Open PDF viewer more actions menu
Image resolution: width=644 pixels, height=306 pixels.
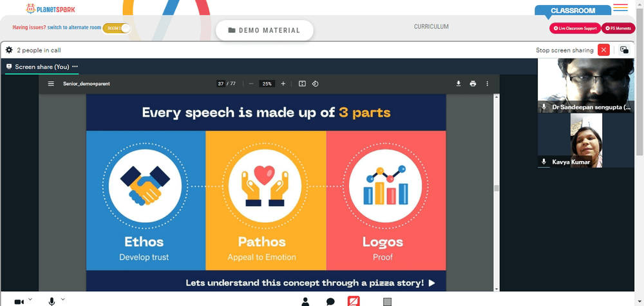pyautogui.click(x=487, y=83)
